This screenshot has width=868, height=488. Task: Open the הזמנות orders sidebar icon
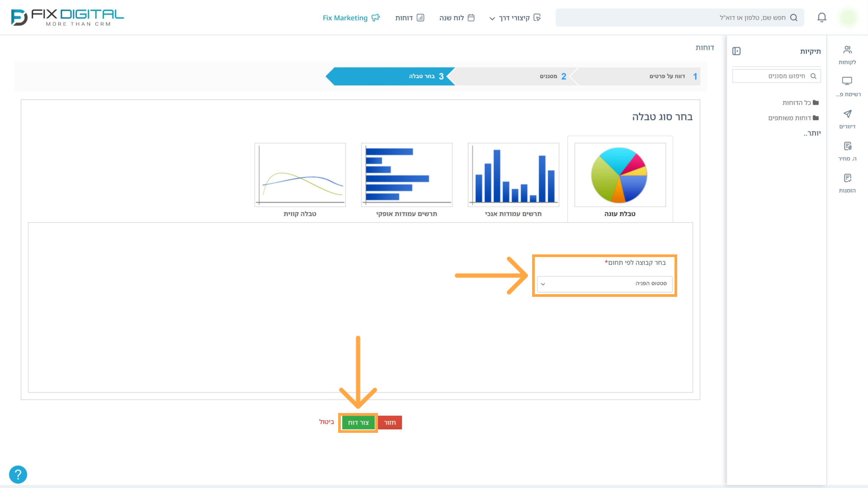(x=848, y=178)
